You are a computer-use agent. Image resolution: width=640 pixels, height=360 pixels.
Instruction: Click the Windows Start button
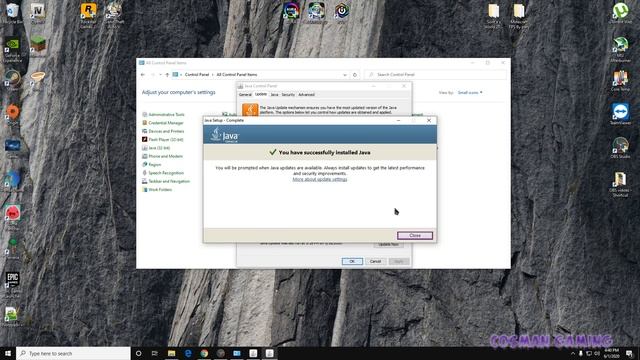8,353
